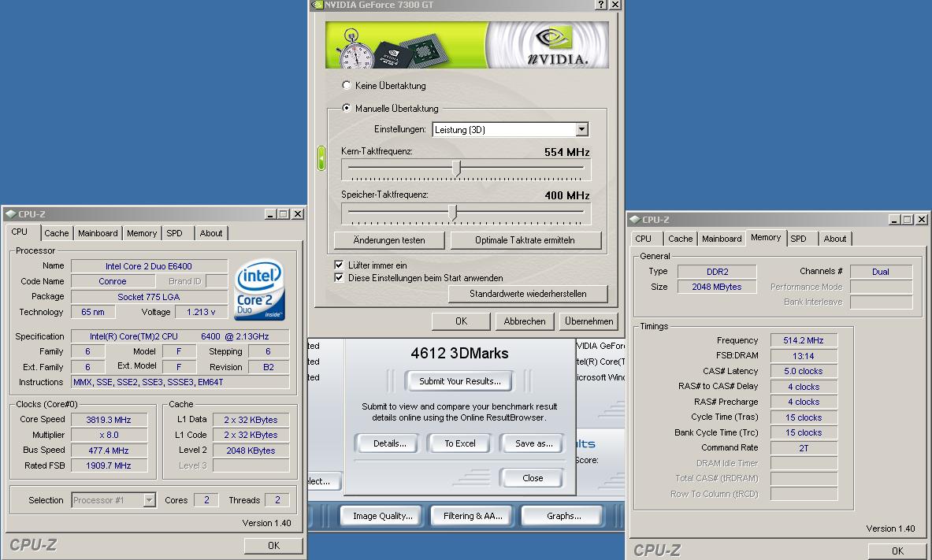This screenshot has height=560, width=932.
Task: Click the Speicher-Taktfrequenz slider thumb
Action: (453, 212)
